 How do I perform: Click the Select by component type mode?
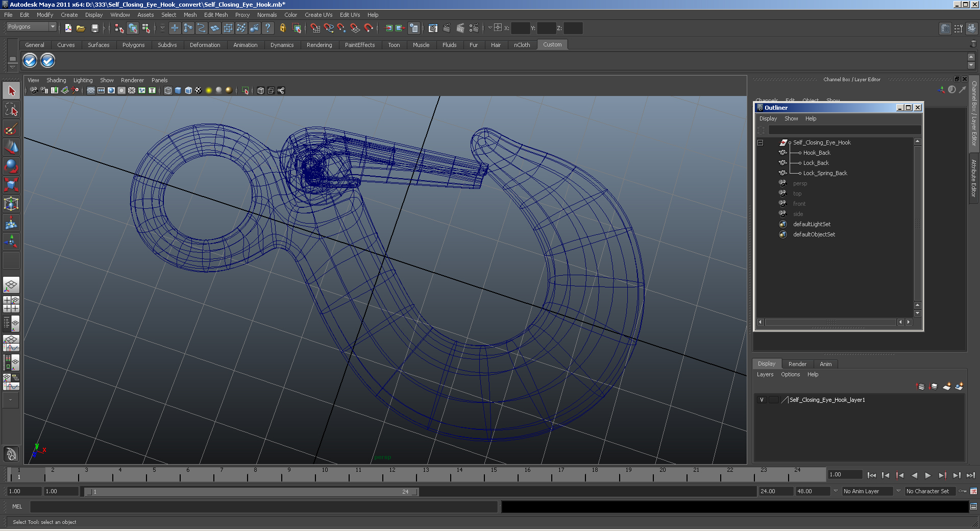(146, 28)
